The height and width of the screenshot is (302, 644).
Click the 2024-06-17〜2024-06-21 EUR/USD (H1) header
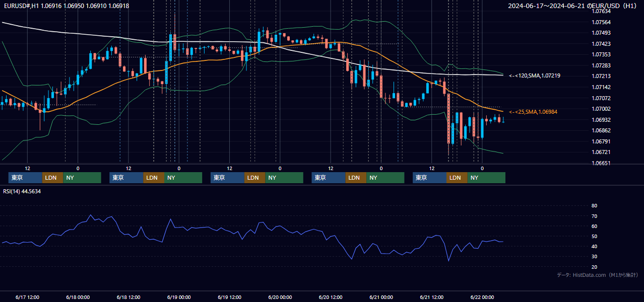point(572,6)
